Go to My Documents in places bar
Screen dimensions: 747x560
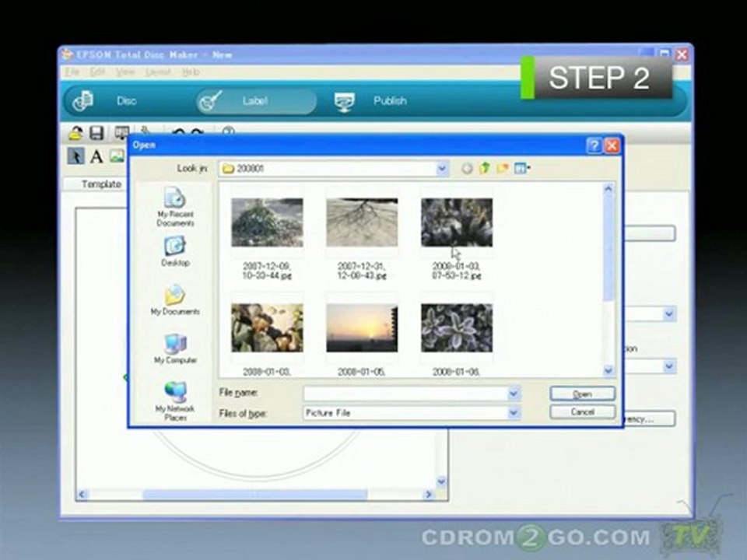pyautogui.click(x=175, y=300)
